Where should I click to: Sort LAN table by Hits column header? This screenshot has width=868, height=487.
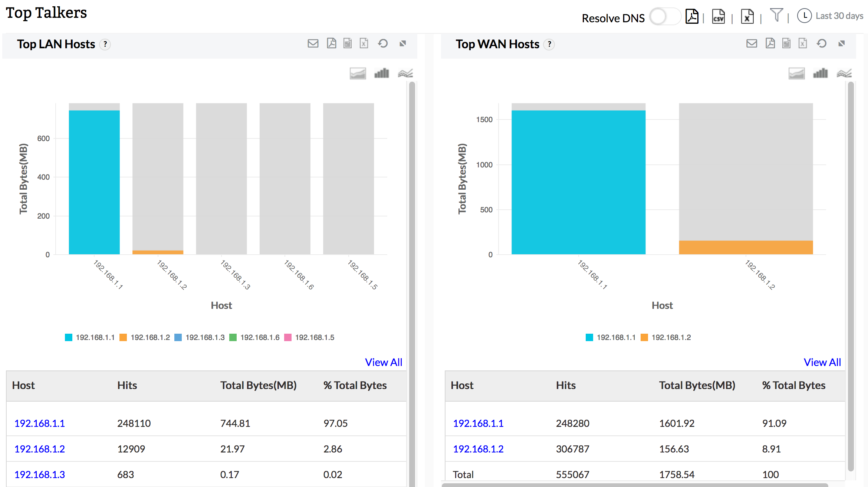(127, 385)
